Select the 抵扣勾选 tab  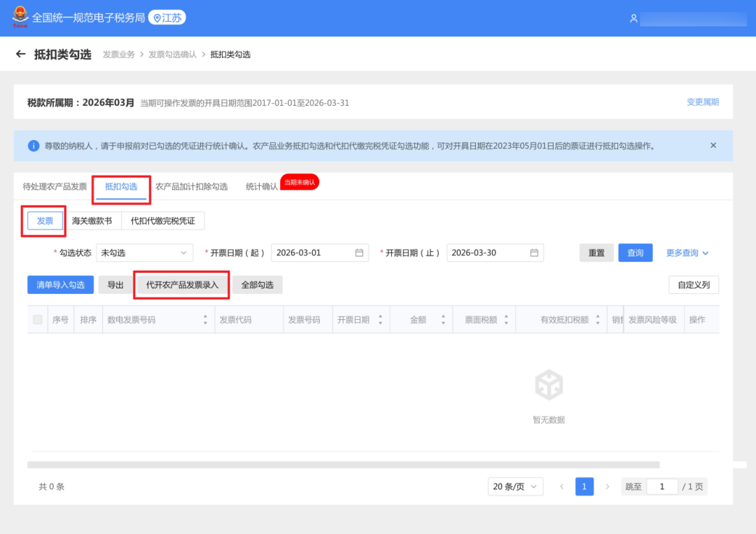tap(121, 186)
